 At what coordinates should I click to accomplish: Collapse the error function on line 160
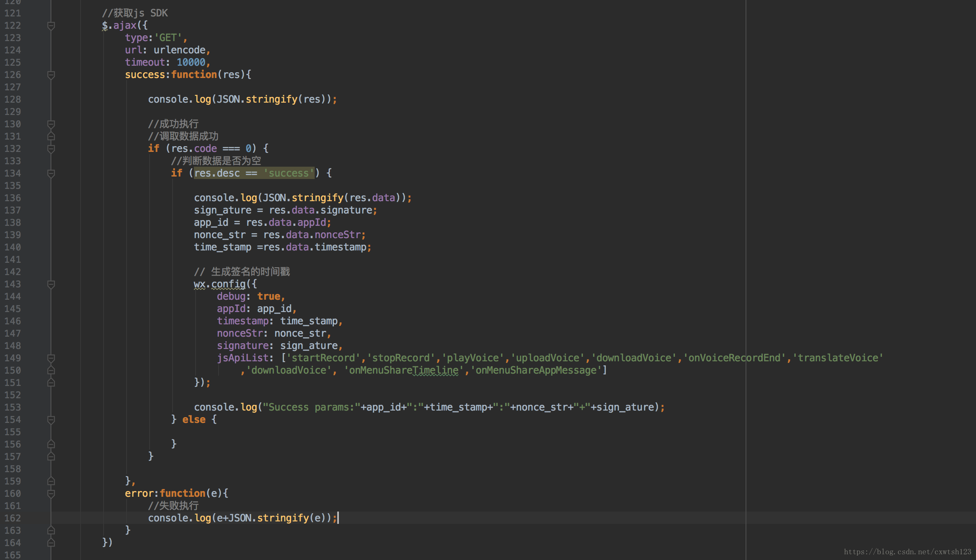[x=51, y=494]
